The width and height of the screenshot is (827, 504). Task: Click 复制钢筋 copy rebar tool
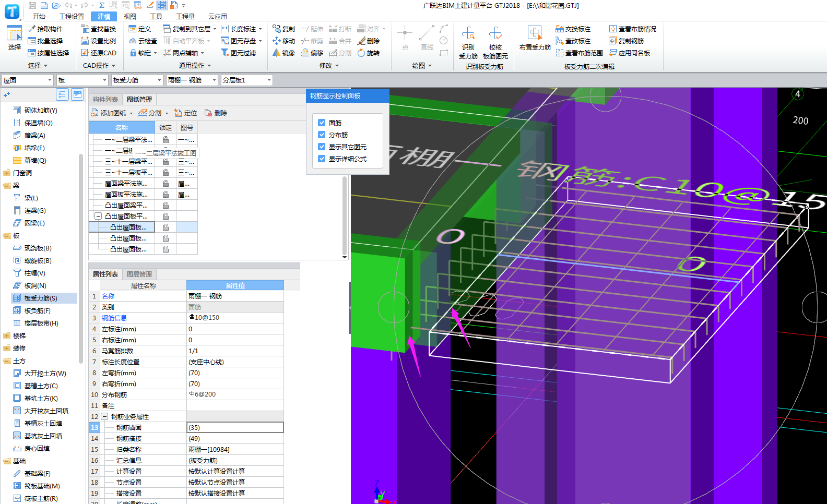click(x=627, y=41)
